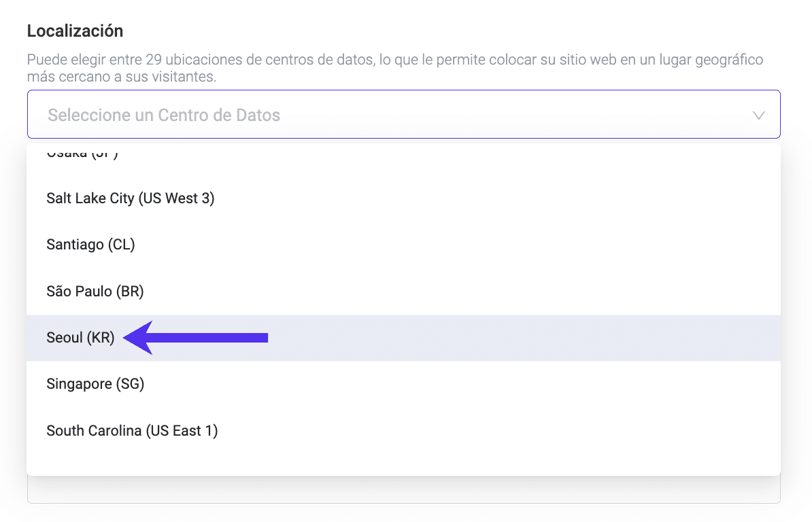The height and width of the screenshot is (522, 812).
Task: Choose Santiago (CL) from the list
Action: click(x=90, y=245)
